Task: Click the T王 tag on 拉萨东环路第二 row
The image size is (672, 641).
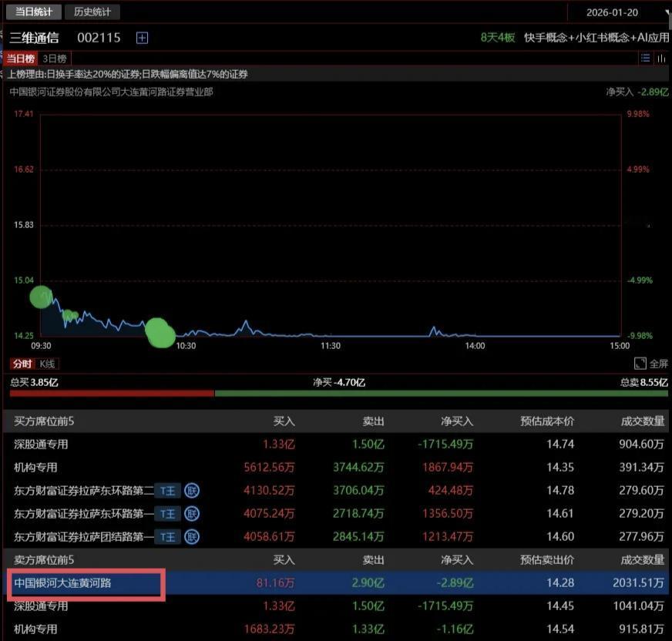Action: click(x=167, y=491)
